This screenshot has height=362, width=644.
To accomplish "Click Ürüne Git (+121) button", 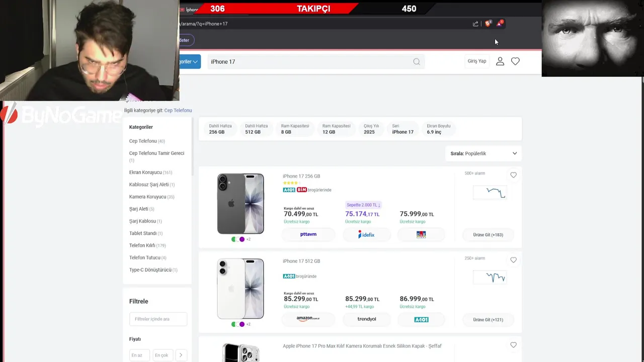I will [x=488, y=320].
